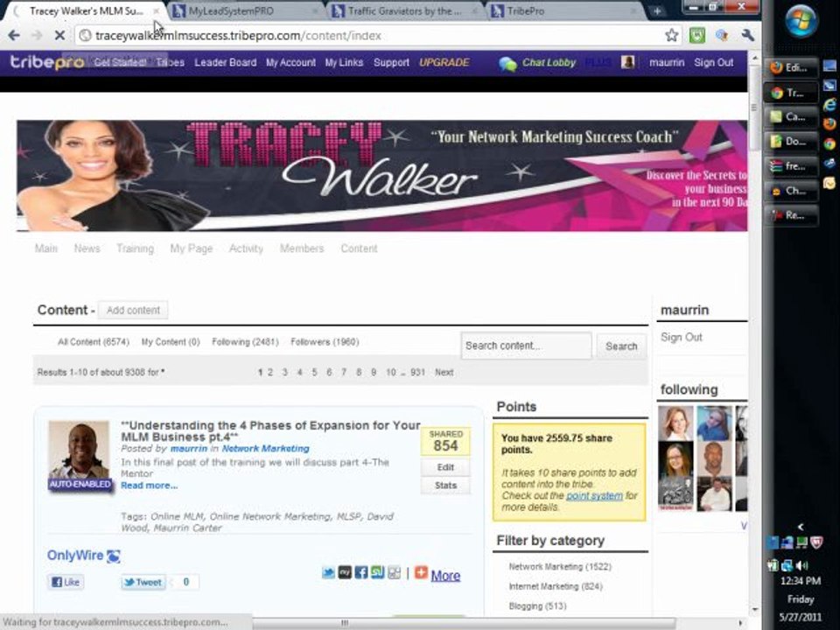Viewport: 840px width, 630px height.
Task: Open the My Page tribe tab
Action: click(x=192, y=248)
